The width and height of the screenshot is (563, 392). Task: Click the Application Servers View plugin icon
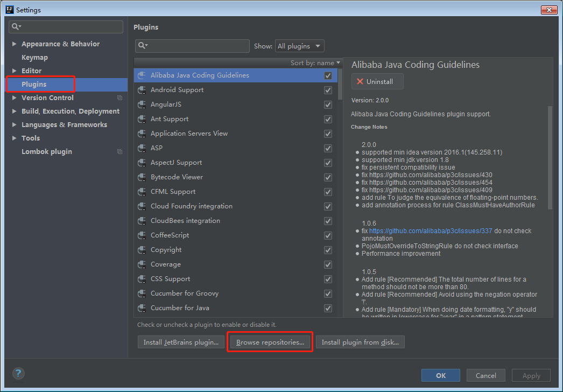[x=142, y=134]
